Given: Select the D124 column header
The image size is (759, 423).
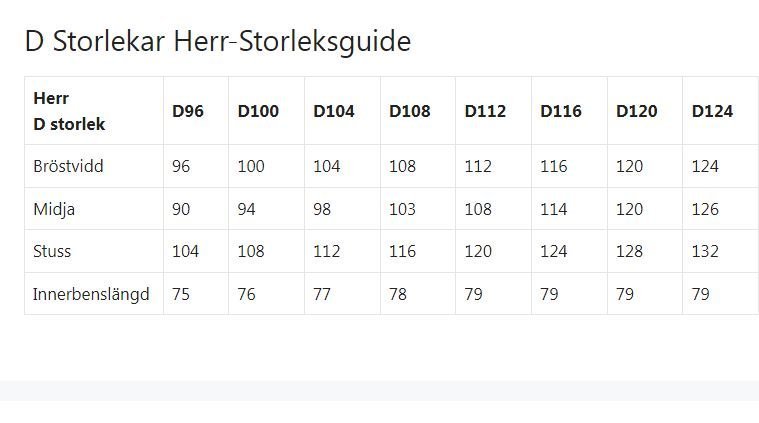Looking at the screenshot, I should tap(712, 111).
